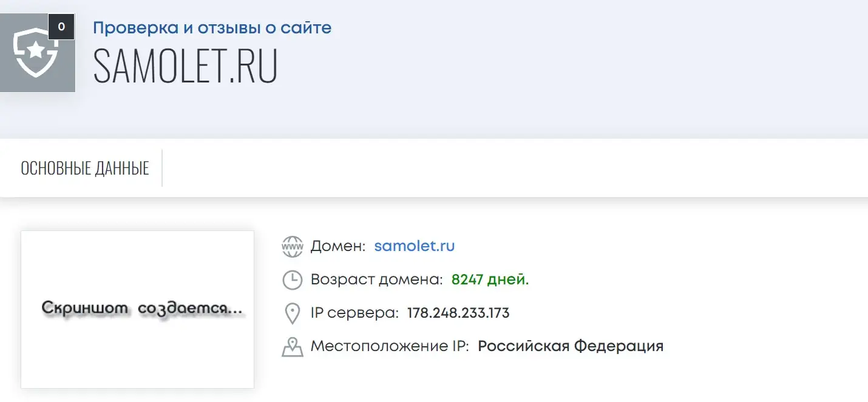Image resolution: width=868 pixels, height=402 pixels.
Task: Click the Домен label
Action: coord(338,246)
